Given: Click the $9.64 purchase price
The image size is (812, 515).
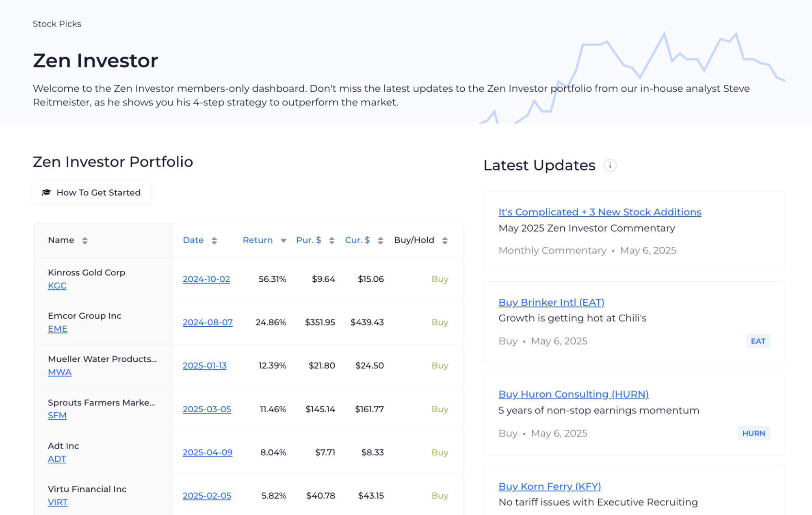Looking at the screenshot, I should (323, 279).
